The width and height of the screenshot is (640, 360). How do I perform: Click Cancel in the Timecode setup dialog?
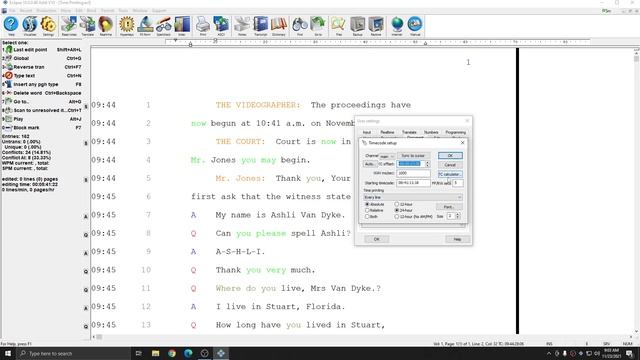point(450,165)
